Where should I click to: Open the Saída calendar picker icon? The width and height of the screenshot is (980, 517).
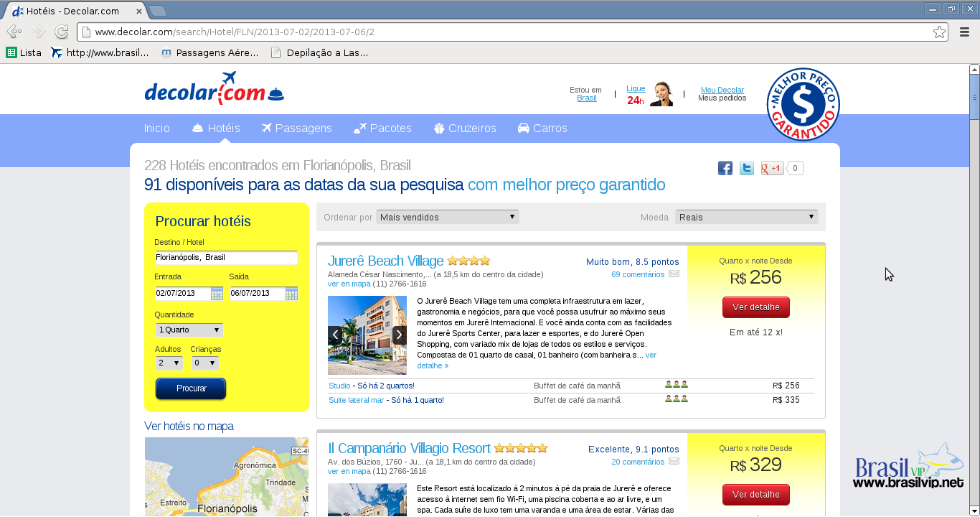(291, 294)
